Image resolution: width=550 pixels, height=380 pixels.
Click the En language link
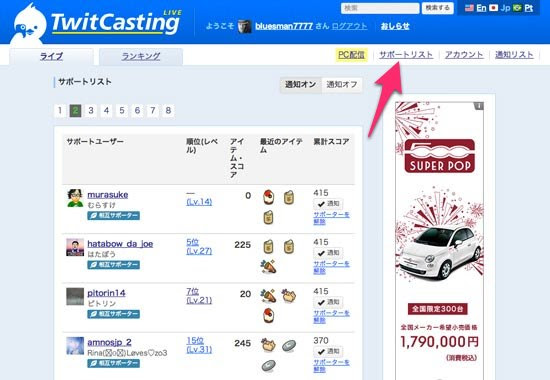tap(481, 8)
